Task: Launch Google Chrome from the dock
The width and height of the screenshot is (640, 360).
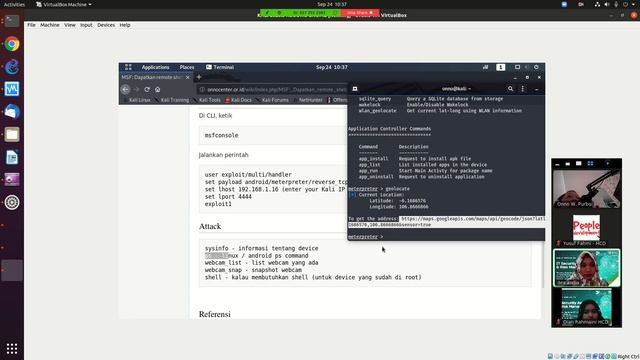Action: 12,44
